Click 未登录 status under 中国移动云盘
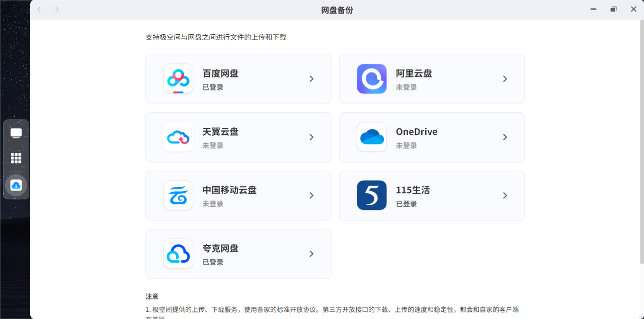 213,204
